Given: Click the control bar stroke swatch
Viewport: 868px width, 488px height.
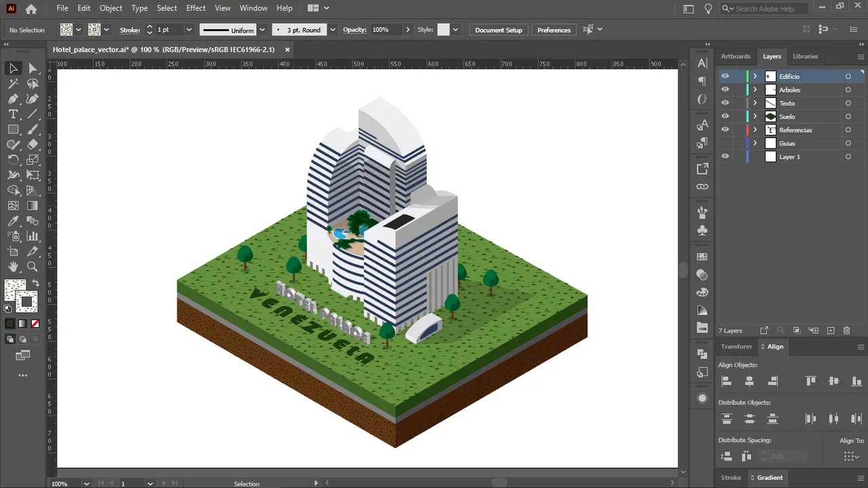Looking at the screenshot, I should [94, 30].
